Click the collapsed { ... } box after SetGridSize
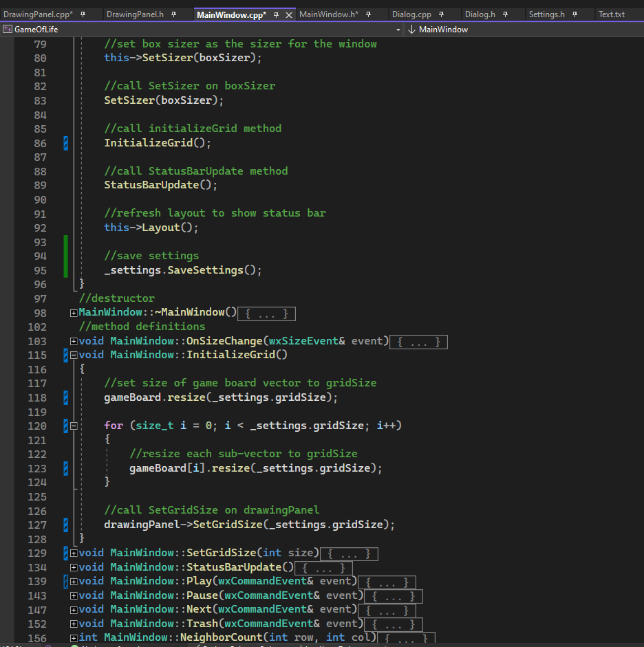The image size is (644, 647). [x=349, y=553]
